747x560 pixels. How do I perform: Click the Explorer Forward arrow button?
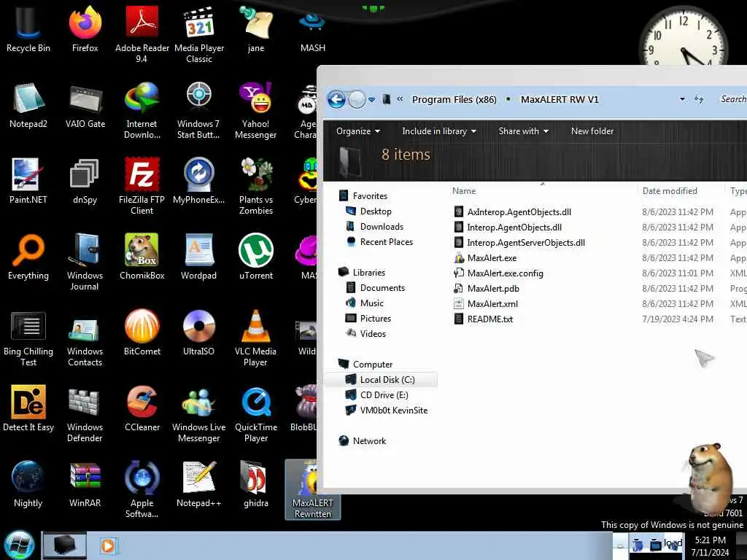coord(356,99)
